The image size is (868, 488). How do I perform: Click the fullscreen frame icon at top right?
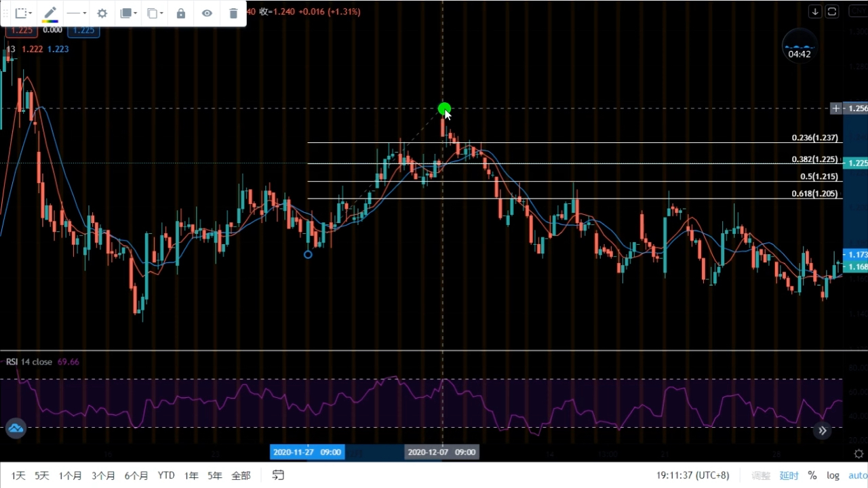pos(832,12)
